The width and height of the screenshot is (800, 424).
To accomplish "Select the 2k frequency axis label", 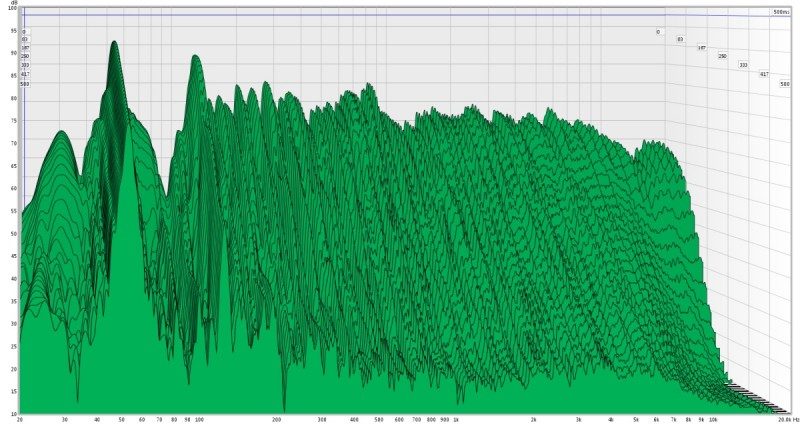I will coord(533,419).
